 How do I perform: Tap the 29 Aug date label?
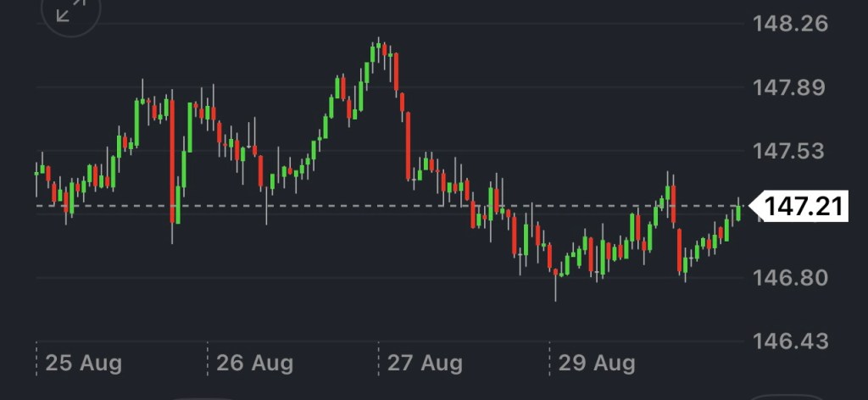click(597, 364)
